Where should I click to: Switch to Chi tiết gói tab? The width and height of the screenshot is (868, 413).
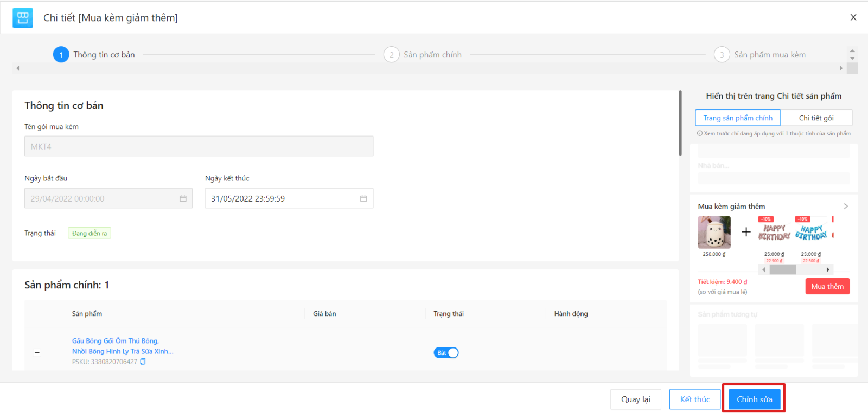pyautogui.click(x=816, y=118)
